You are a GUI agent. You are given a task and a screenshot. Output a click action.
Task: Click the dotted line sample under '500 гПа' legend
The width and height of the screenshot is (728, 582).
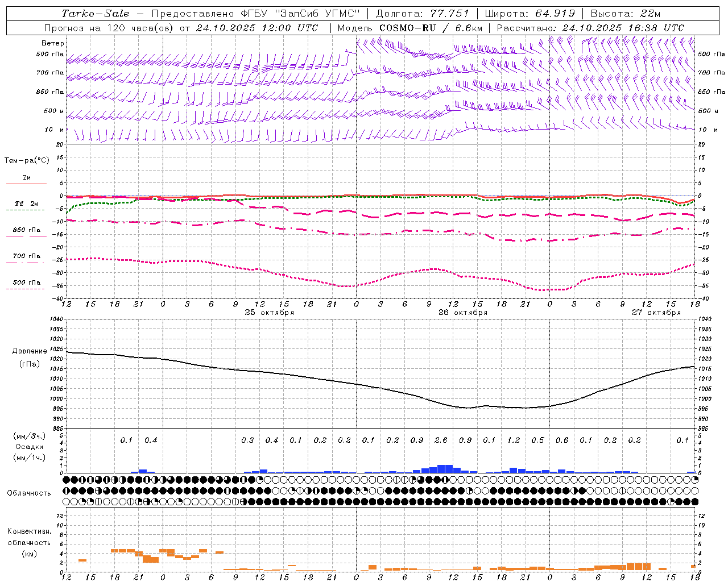(x=26, y=289)
